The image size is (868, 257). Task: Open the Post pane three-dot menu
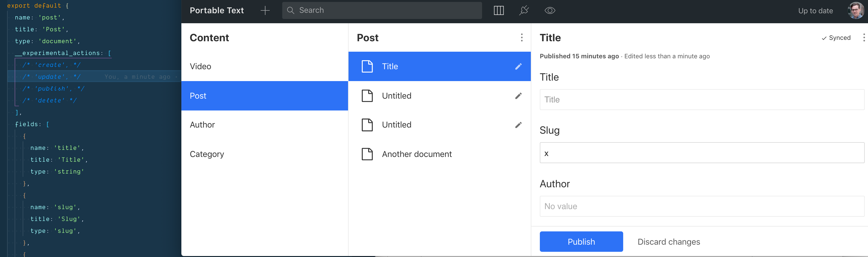pyautogui.click(x=522, y=37)
